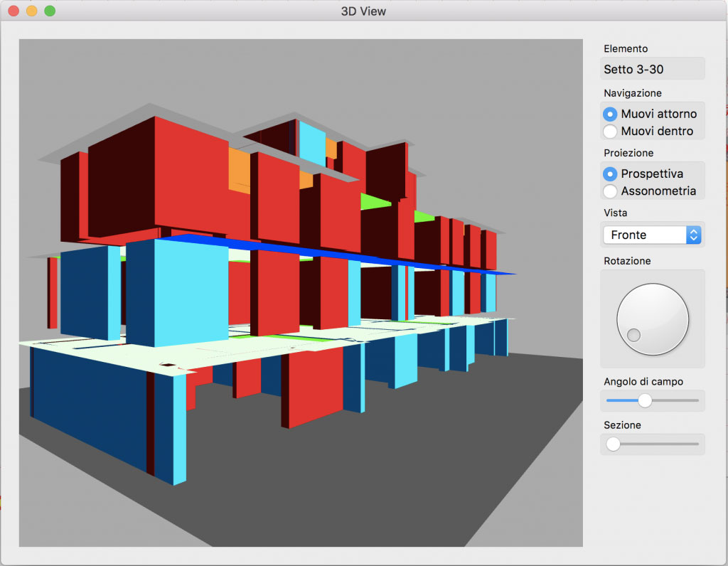This screenshot has height=566, width=728.
Task: Click the Rotazione dial knob
Action: point(653,319)
